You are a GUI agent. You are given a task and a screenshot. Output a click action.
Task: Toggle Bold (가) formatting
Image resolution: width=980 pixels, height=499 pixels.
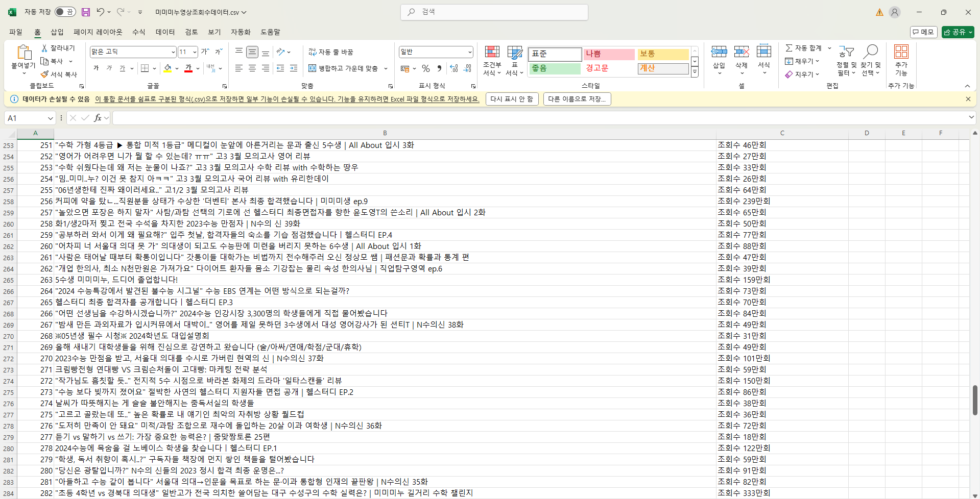point(96,68)
